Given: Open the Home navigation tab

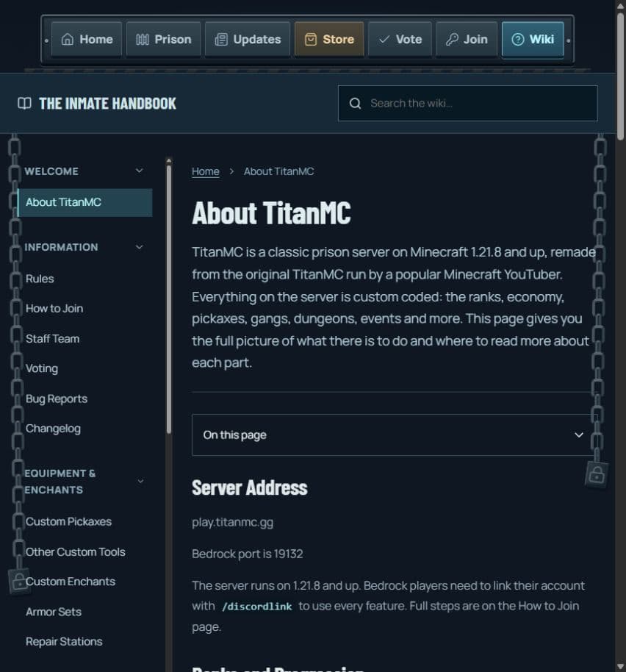Looking at the screenshot, I should click(87, 40).
